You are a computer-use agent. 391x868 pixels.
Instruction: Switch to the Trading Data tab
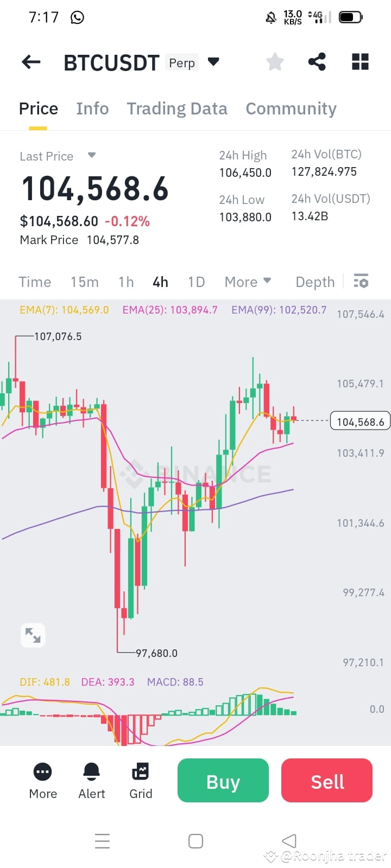coord(177,108)
